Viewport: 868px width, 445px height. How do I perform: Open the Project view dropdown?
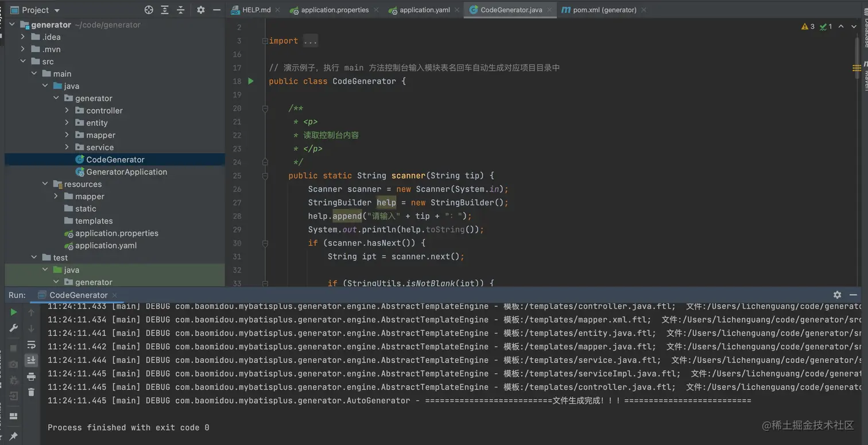point(56,10)
